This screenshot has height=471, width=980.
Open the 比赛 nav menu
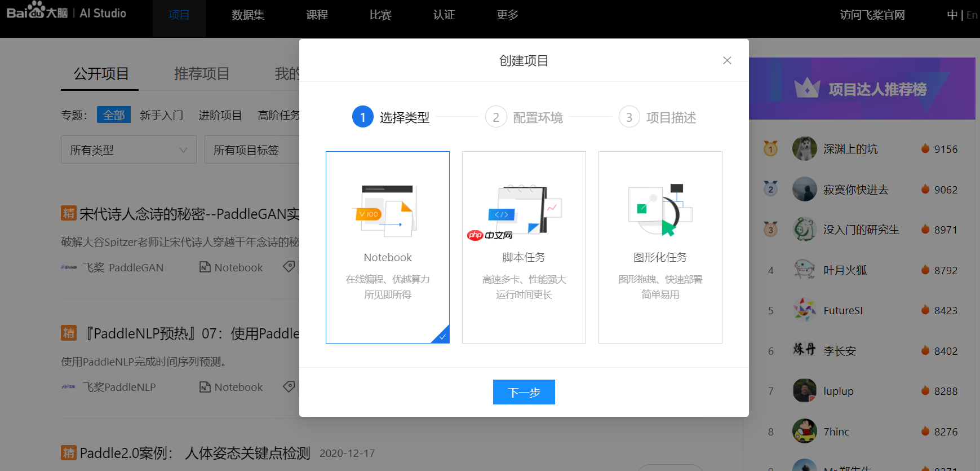click(380, 15)
